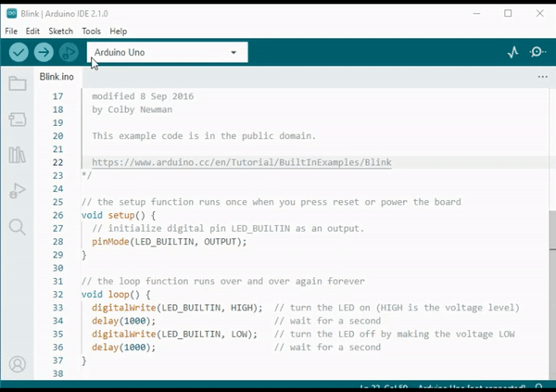The height and width of the screenshot is (392, 556).
Task: Expand the Arduino Uno board selector
Action: (168, 53)
